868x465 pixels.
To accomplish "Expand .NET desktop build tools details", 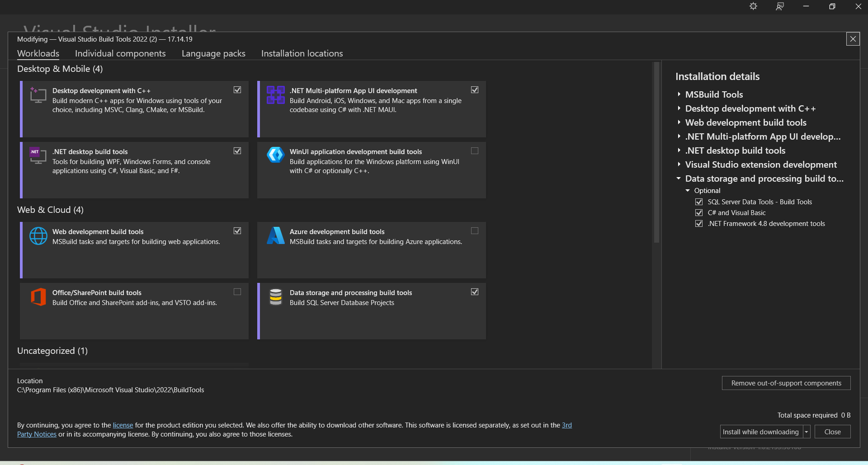I will click(x=679, y=150).
